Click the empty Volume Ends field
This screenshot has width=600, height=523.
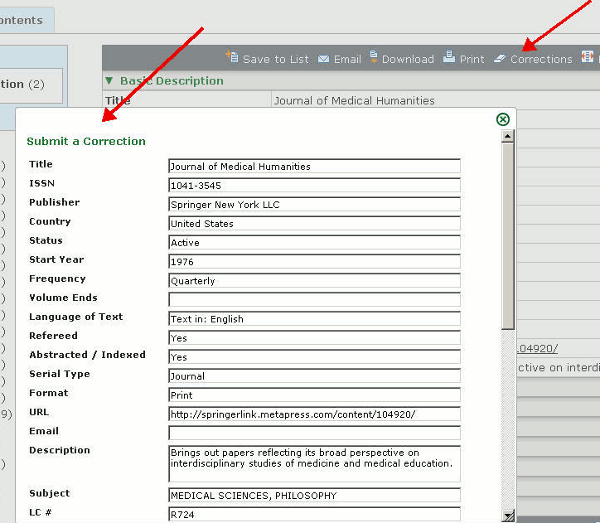coord(314,300)
